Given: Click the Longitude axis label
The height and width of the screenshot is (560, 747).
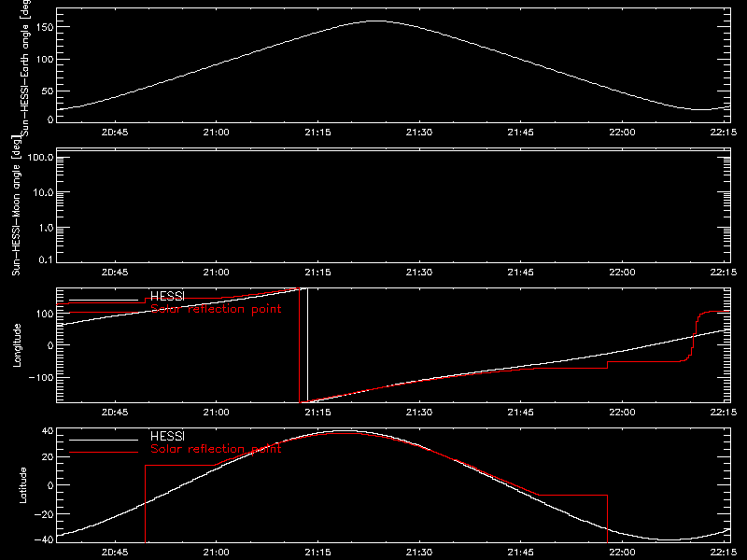Looking at the screenshot, I should pyautogui.click(x=17, y=345).
